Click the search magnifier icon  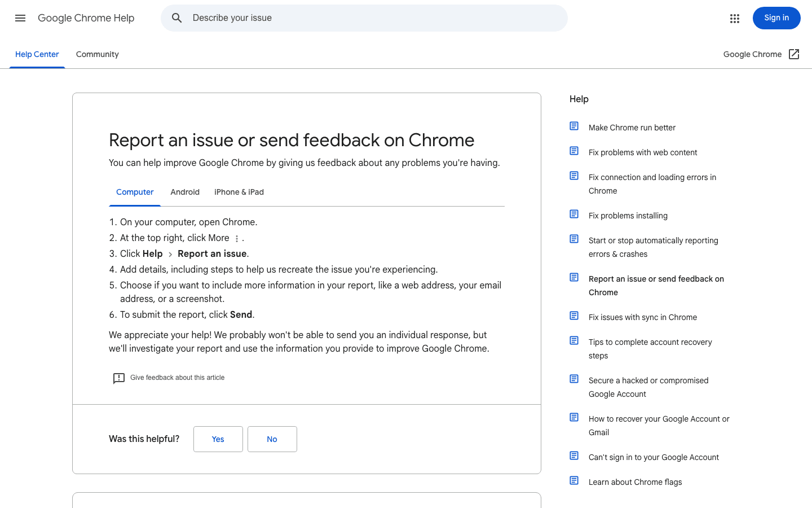(x=176, y=17)
